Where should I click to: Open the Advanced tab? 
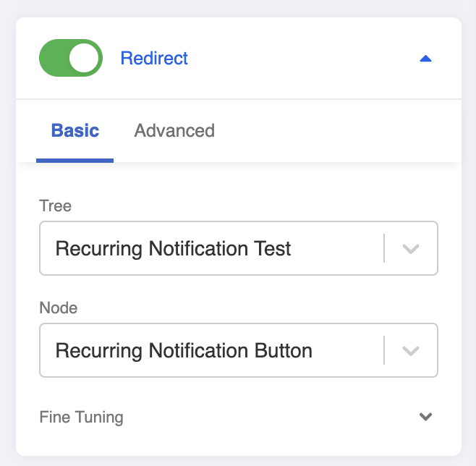pyautogui.click(x=174, y=131)
